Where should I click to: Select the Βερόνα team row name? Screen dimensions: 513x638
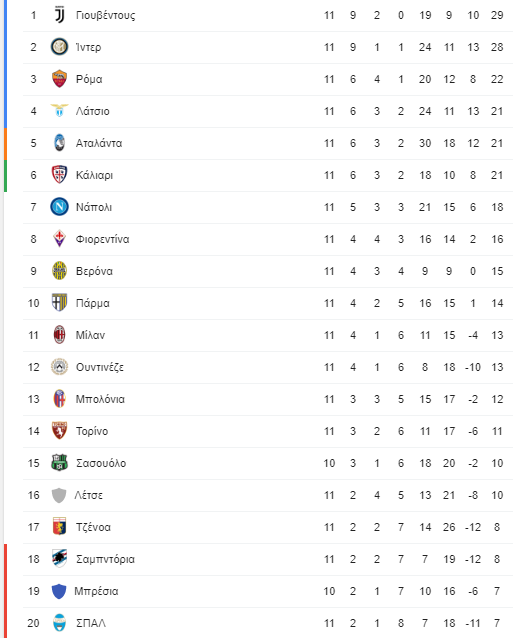[x=94, y=271]
